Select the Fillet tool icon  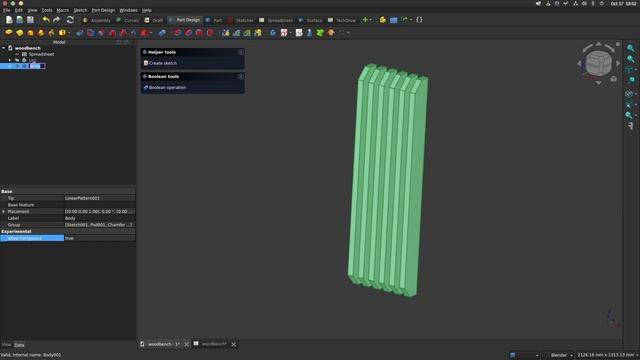(x=177, y=33)
